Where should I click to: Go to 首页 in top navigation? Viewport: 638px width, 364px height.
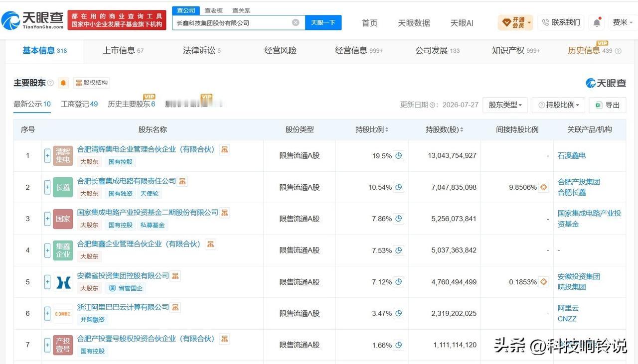coord(369,23)
